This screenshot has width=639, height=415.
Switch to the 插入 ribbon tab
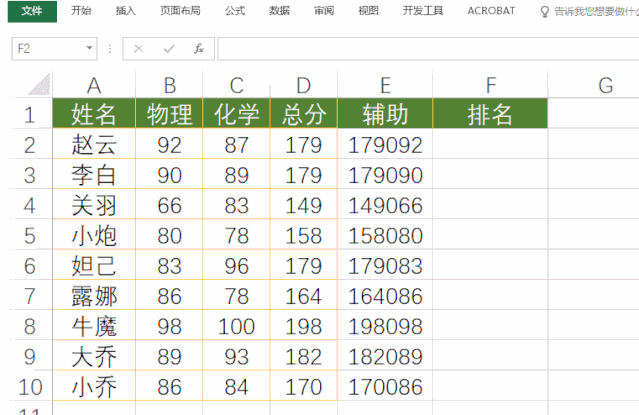(126, 11)
